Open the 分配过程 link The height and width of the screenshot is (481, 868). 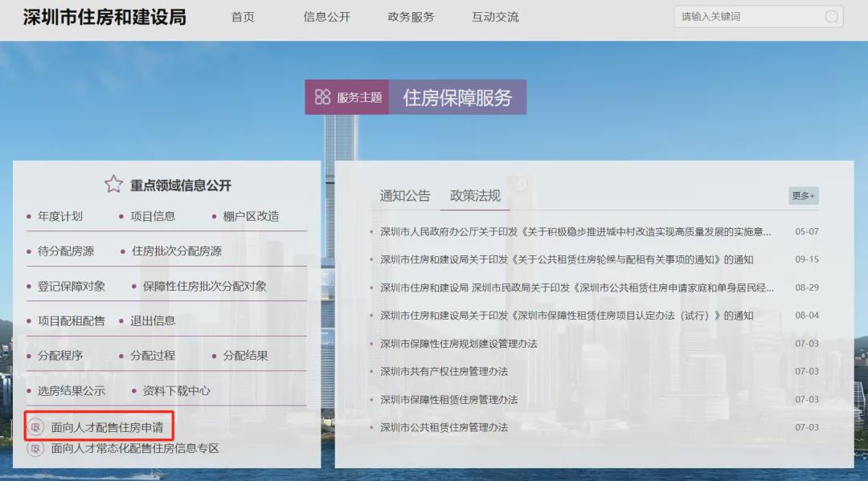pyautogui.click(x=152, y=356)
